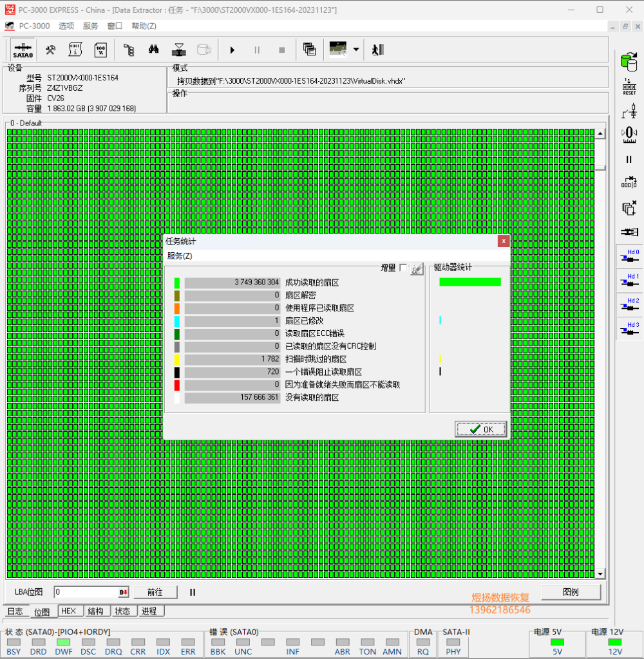Click the brush clear icon beside 增量
Image resolution: width=644 pixels, height=659 pixels.
417,268
